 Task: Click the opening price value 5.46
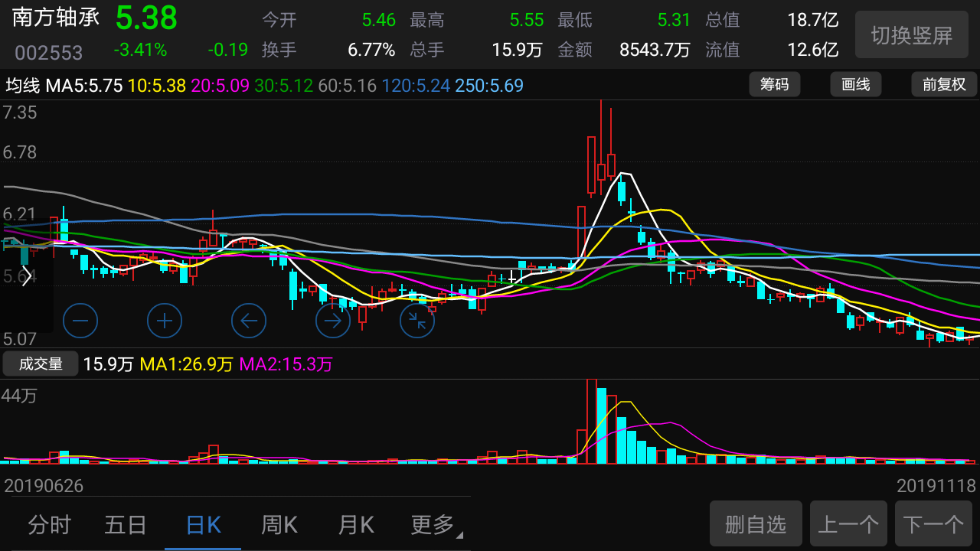coord(379,20)
